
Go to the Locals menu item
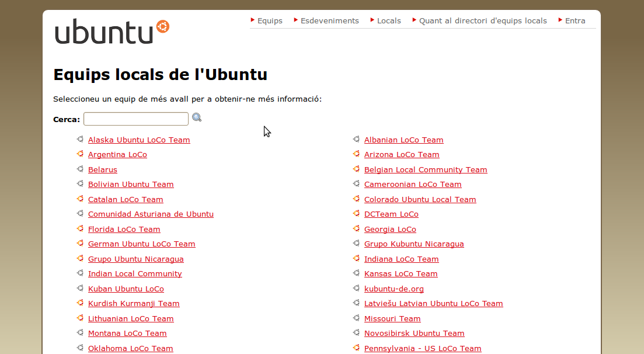click(x=389, y=20)
